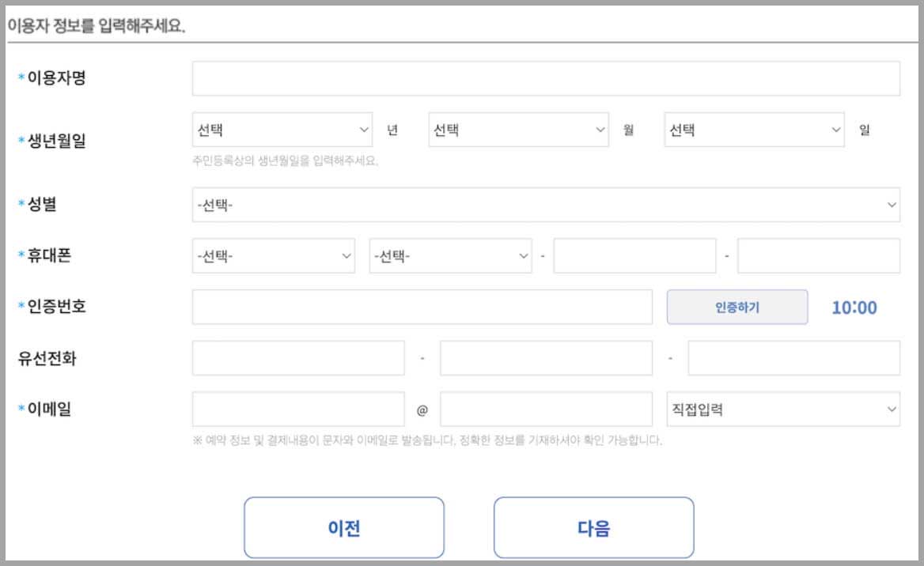The width and height of the screenshot is (924, 566).
Task: Click the 인증번호 verification code field
Action: coord(422,307)
